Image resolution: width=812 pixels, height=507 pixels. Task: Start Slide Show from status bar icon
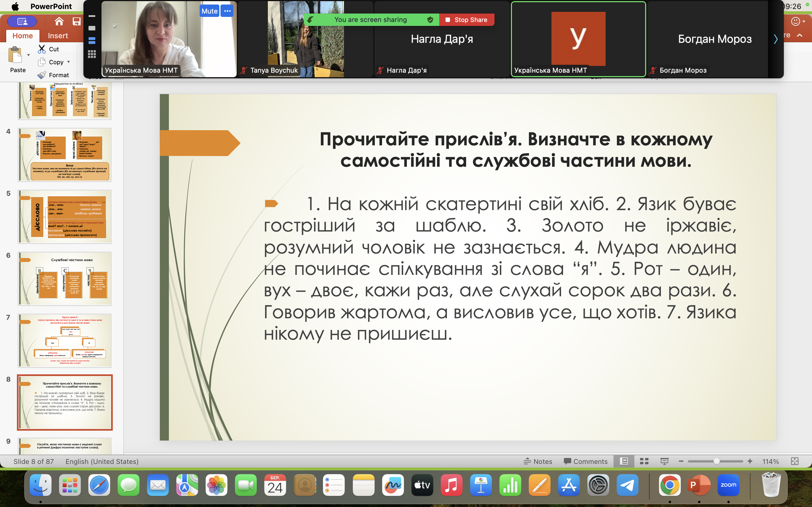tap(664, 461)
